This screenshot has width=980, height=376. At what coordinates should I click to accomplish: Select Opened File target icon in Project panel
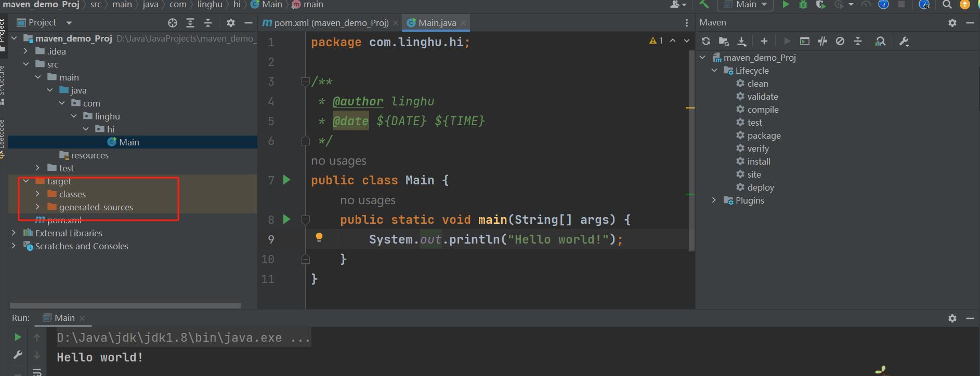click(x=173, y=23)
